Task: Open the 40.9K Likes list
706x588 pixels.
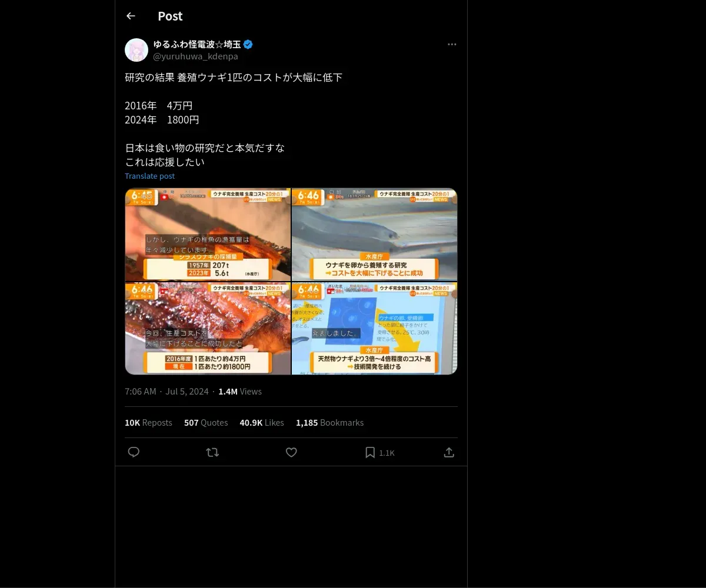Action: click(262, 422)
